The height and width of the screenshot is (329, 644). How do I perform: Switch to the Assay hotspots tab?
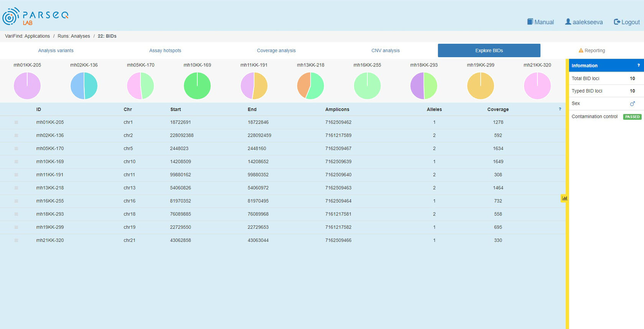pyautogui.click(x=165, y=50)
